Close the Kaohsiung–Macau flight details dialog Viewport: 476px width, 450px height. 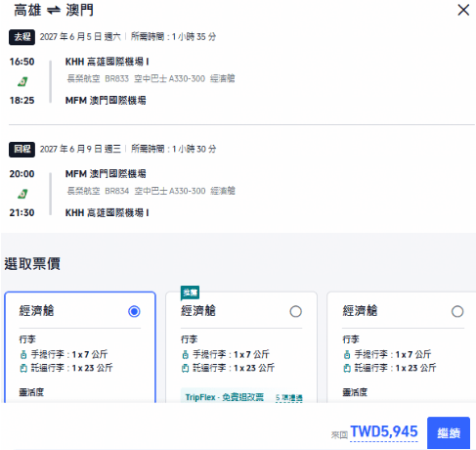point(463,10)
